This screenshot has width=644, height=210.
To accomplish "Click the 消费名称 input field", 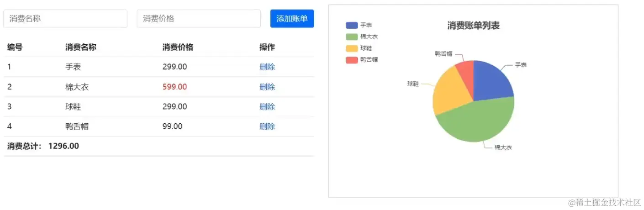I will click(x=65, y=19).
